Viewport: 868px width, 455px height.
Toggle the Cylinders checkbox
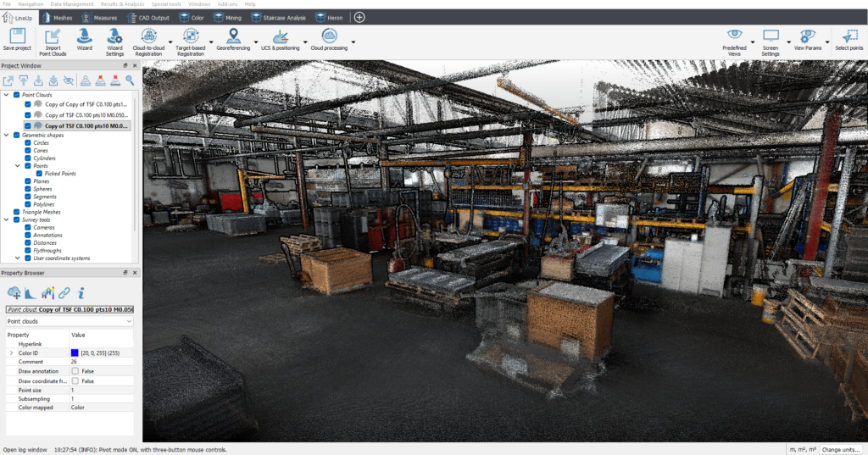pyautogui.click(x=28, y=158)
